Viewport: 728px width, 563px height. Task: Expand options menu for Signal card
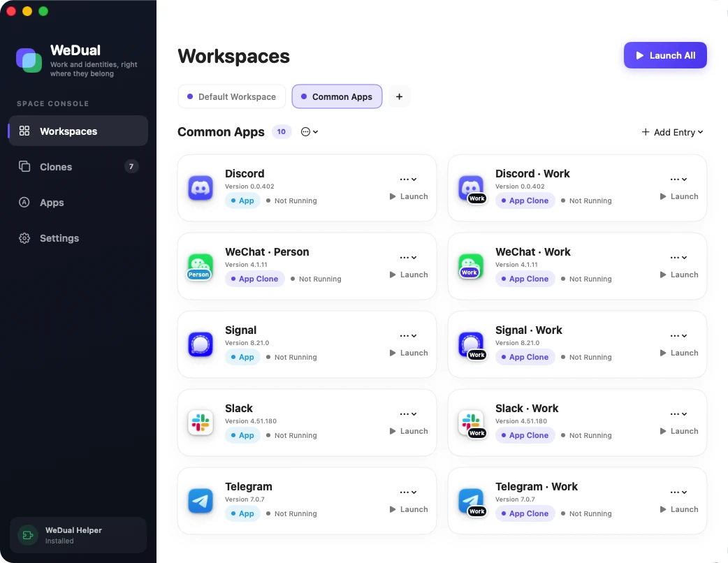click(x=408, y=335)
